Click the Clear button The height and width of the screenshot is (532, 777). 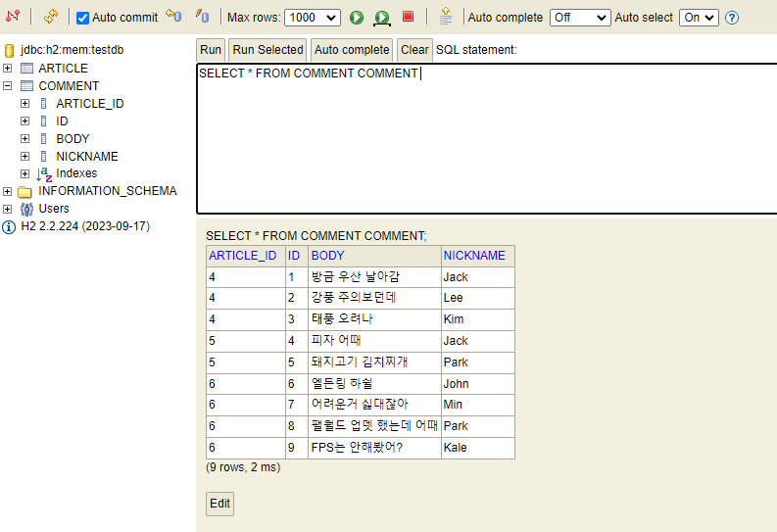[414, 50]
